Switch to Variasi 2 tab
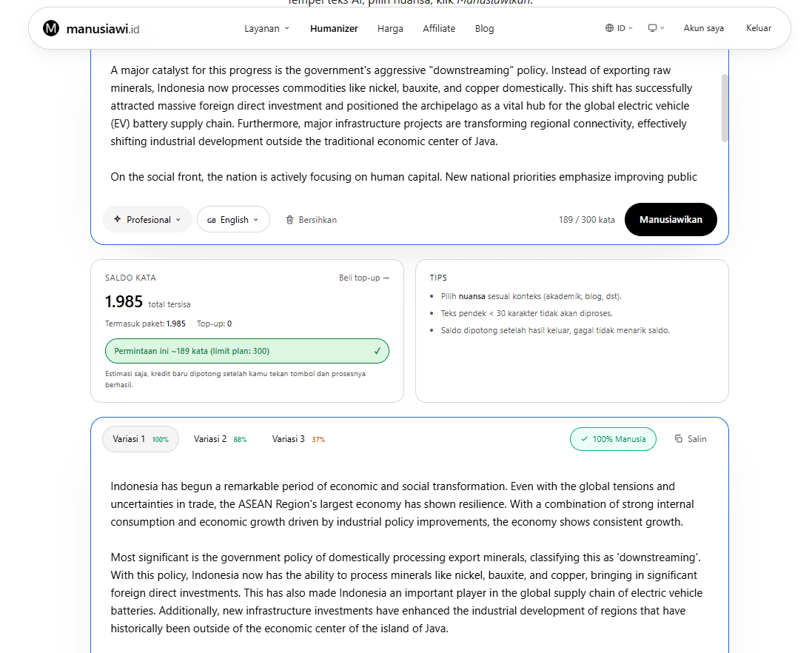The image size is (812, 653). point(220,439)
